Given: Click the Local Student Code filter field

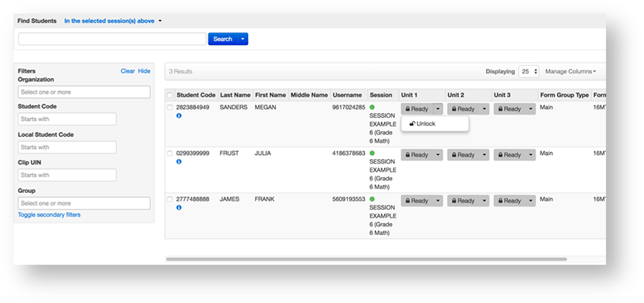Looking at the screenshot, I should click(x=67, y=147).
